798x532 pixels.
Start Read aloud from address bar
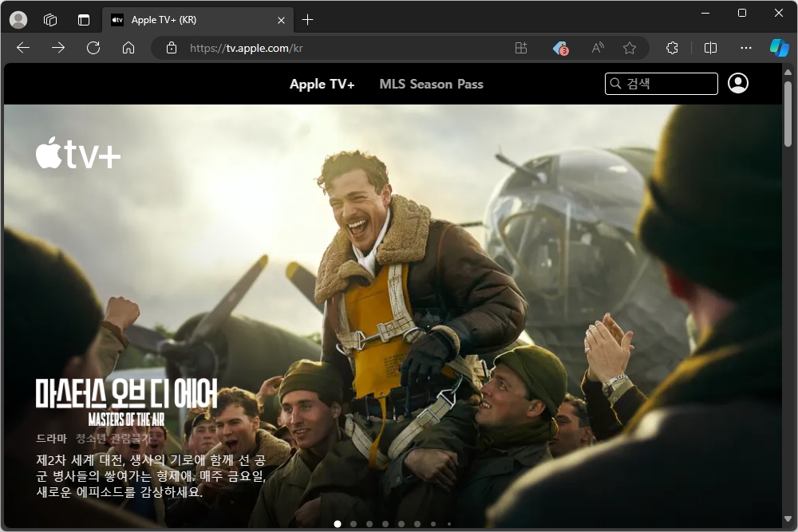(598, 49)
